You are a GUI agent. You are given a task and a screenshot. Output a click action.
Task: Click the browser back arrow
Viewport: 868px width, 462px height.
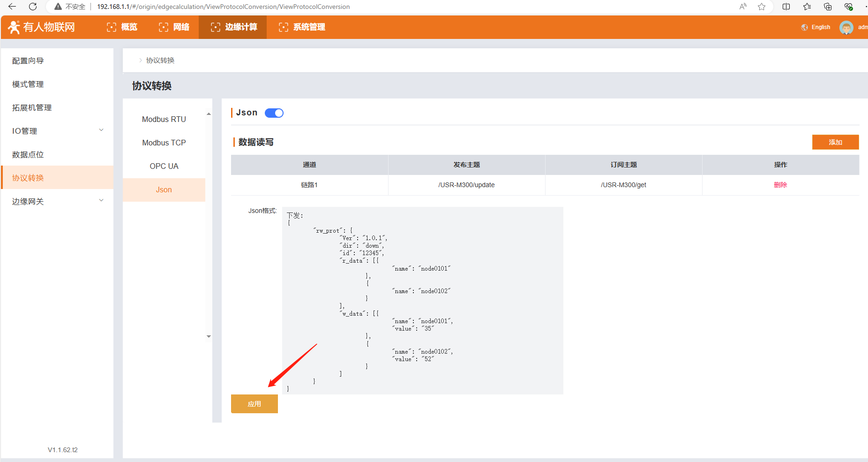click(x=12, y=7)
